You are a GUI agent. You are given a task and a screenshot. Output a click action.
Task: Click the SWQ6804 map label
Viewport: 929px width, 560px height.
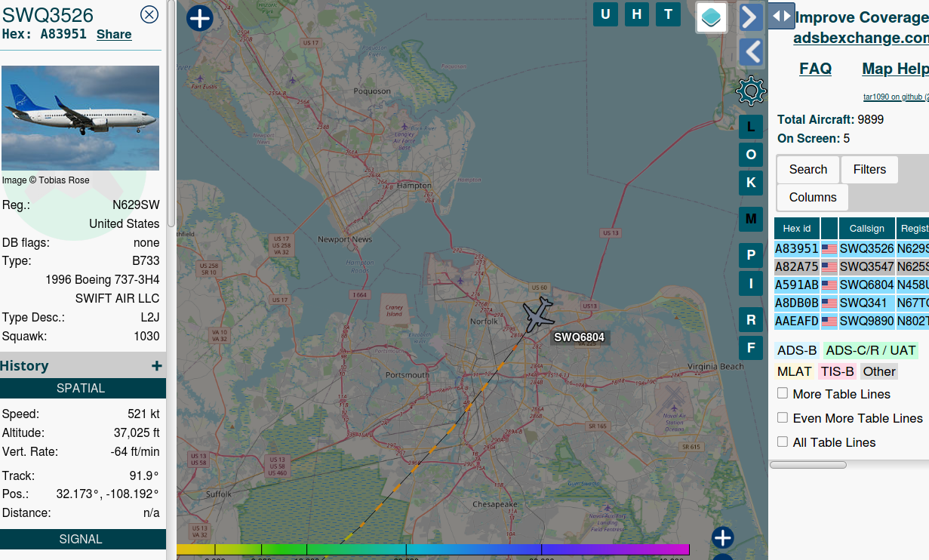pyautogui.click(x=580, y=337)
